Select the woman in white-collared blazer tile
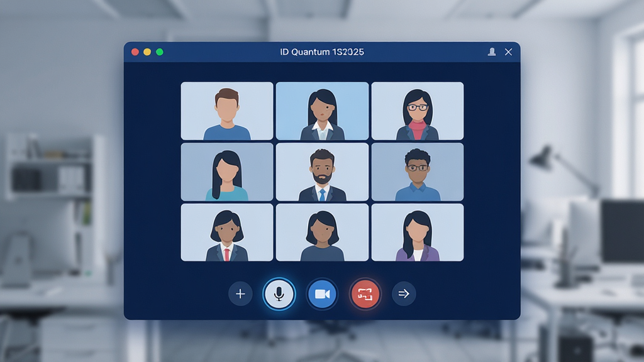The image size is (644, 362). (x=322, y=111)
